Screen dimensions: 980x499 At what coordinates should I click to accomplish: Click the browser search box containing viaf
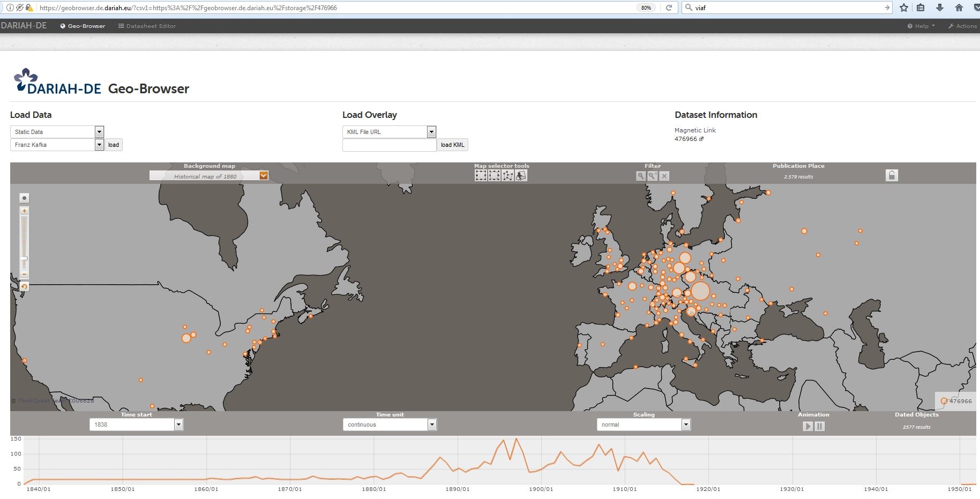click(x=787, y=8)
